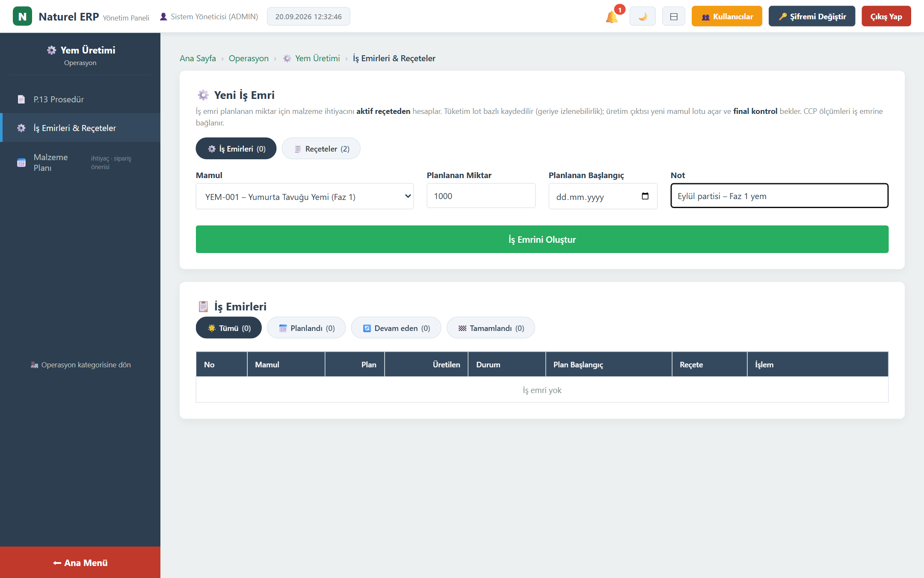924x578 pixels.
Task: Toggle the layout panel icon button
Action: (673, 16)
